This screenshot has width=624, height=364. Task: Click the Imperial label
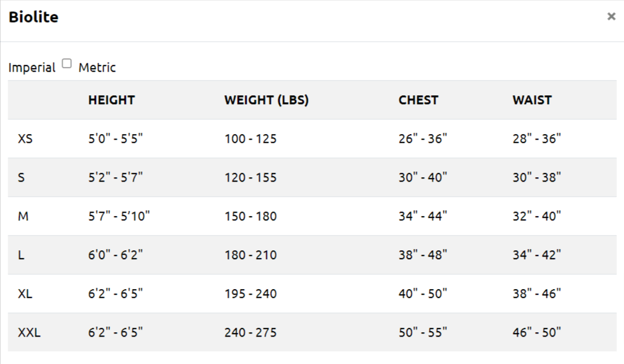(32, 67)
